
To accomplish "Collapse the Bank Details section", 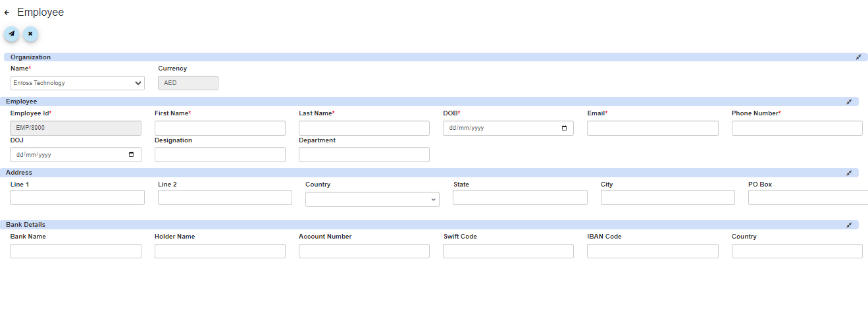I will point(849,225).
